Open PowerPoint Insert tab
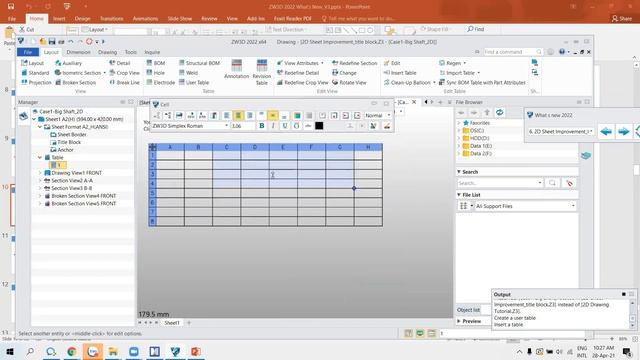The width and height of the screenshot is (640, 360). [x=59, y=19]
